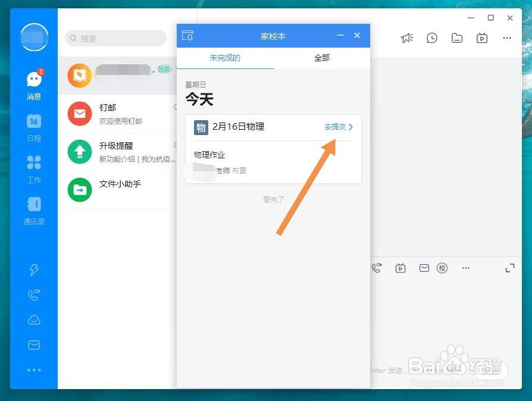Open the lightning quick-action icon in sidebar
This screenshot has width=532, height=401.
pyautogui.click(x=34, y=270)
